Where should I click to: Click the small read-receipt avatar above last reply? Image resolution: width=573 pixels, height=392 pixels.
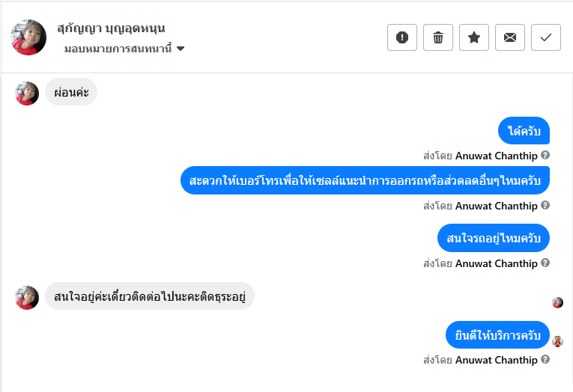pyautogui.click(x=557, y=302)
